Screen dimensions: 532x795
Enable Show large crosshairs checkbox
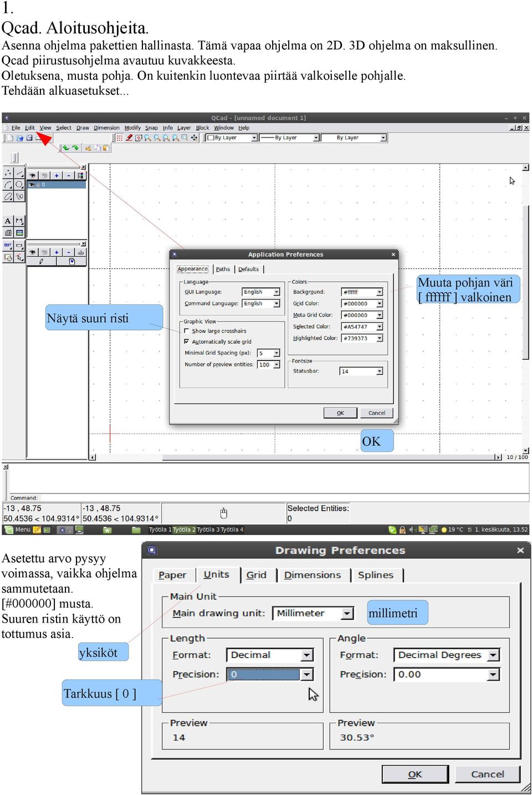(187, 331)
